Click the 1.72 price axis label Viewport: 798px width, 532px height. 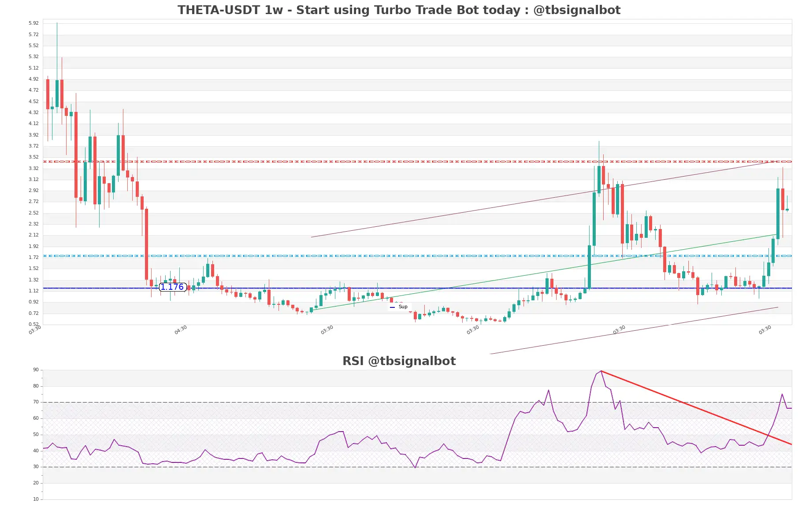33,257
